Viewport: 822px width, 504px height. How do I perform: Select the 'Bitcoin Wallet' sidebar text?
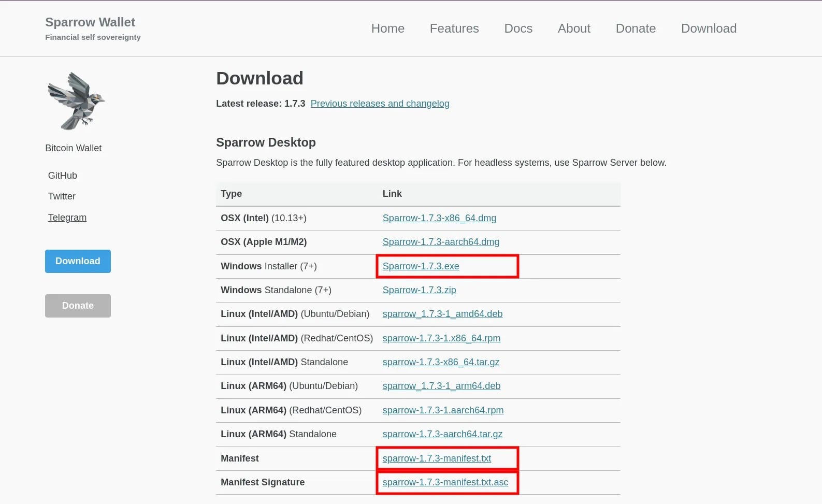click(74, 148)
